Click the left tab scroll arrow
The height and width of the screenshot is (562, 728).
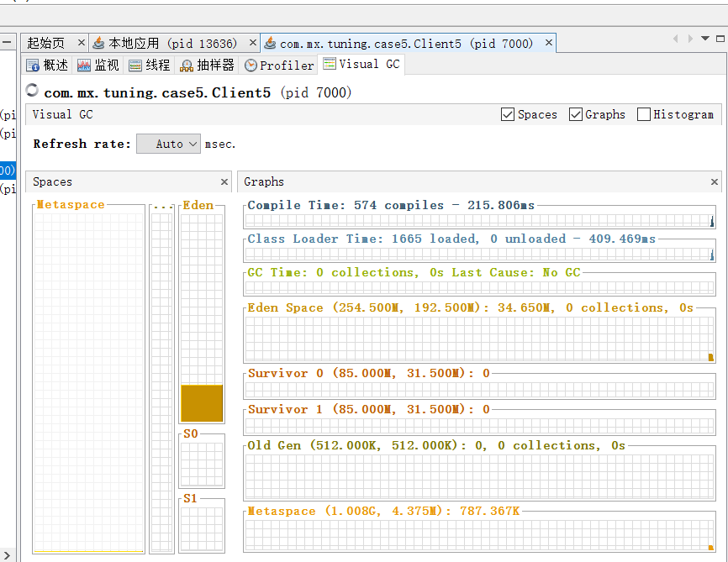pyautogui.click(x=675, y=38)
